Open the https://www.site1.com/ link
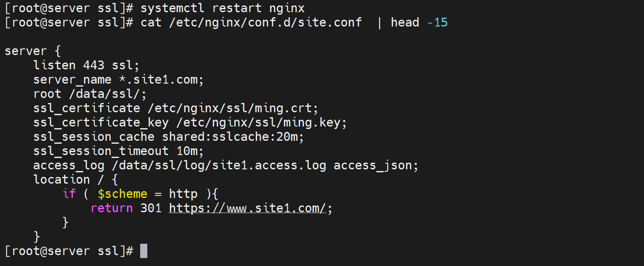 click(x=247, y=208)
